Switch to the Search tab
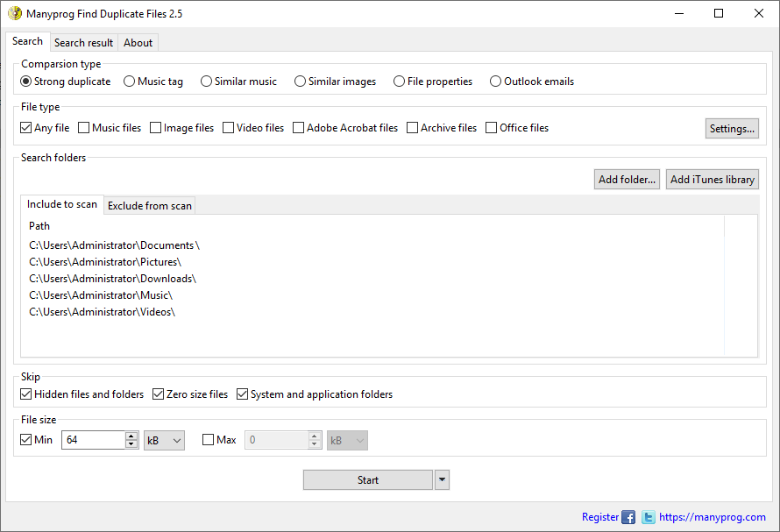 coord(27,41)
